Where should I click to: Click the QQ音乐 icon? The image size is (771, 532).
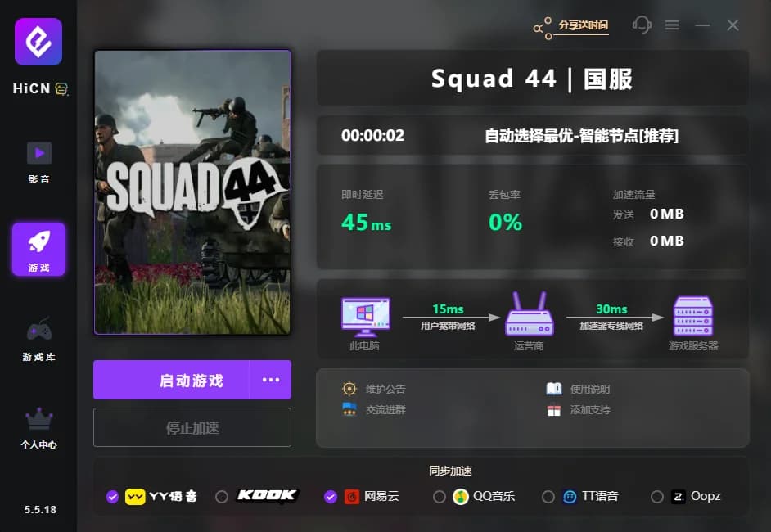pos(460,497)
